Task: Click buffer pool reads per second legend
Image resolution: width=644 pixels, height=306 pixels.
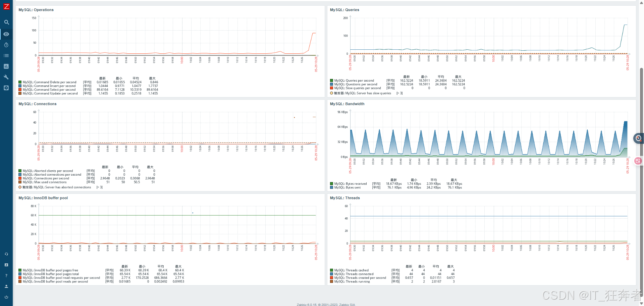Action: click(55, 281)
